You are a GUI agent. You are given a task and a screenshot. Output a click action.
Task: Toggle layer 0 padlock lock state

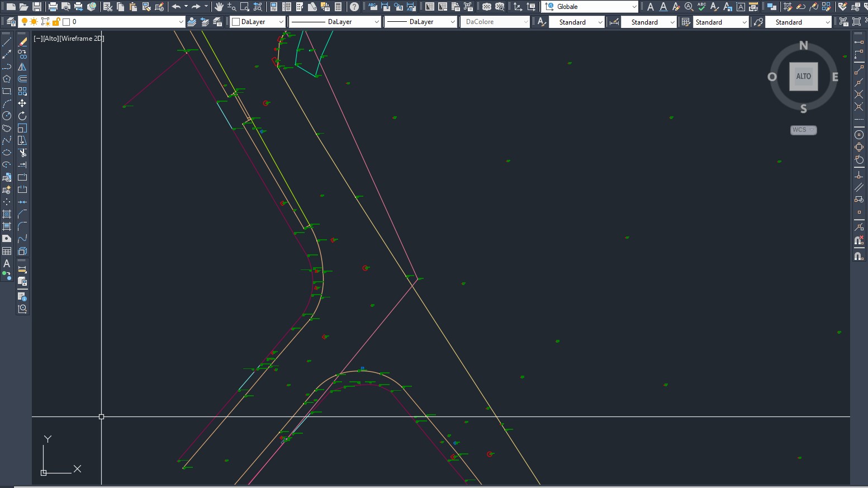click(x=56, y=22)
